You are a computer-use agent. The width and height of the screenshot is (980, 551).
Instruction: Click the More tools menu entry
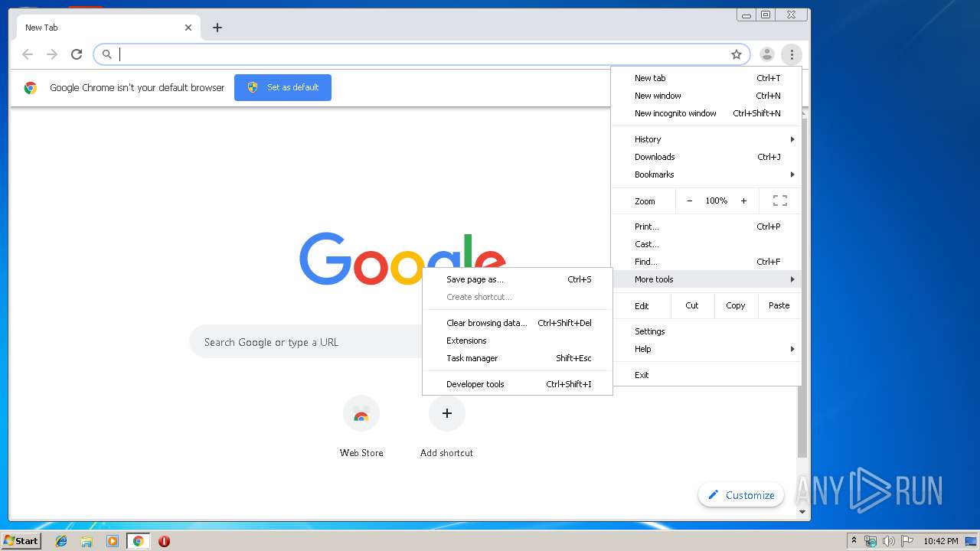[707, 279]
